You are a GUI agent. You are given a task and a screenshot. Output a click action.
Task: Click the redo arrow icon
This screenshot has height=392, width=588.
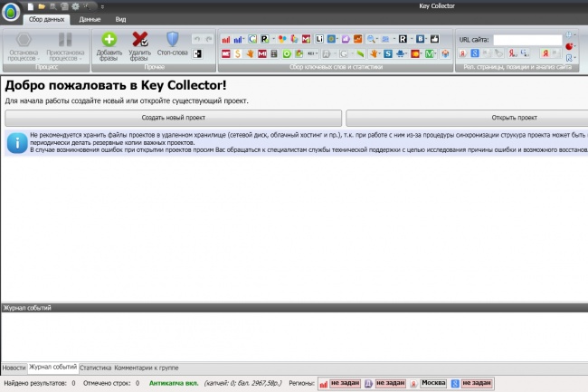click(x=208, y=39)
